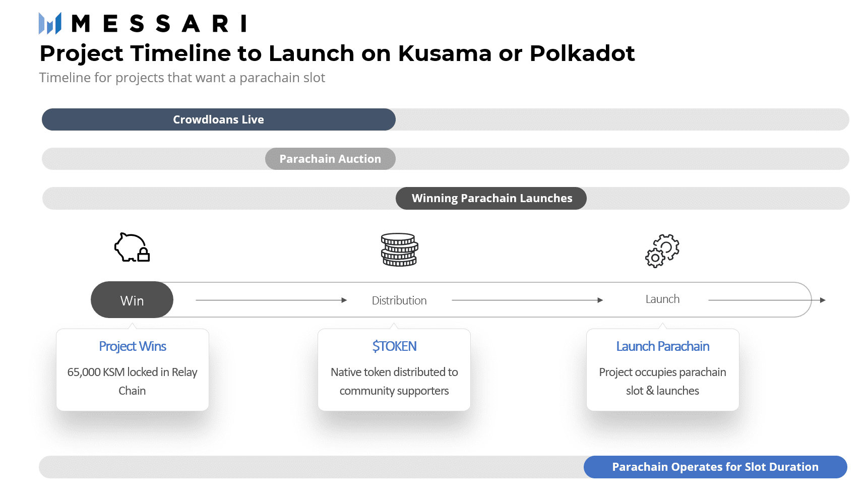Select the Parachain Auction bar
The width and height of the screenshot is (868, 496).
click(x=330, y=159)
